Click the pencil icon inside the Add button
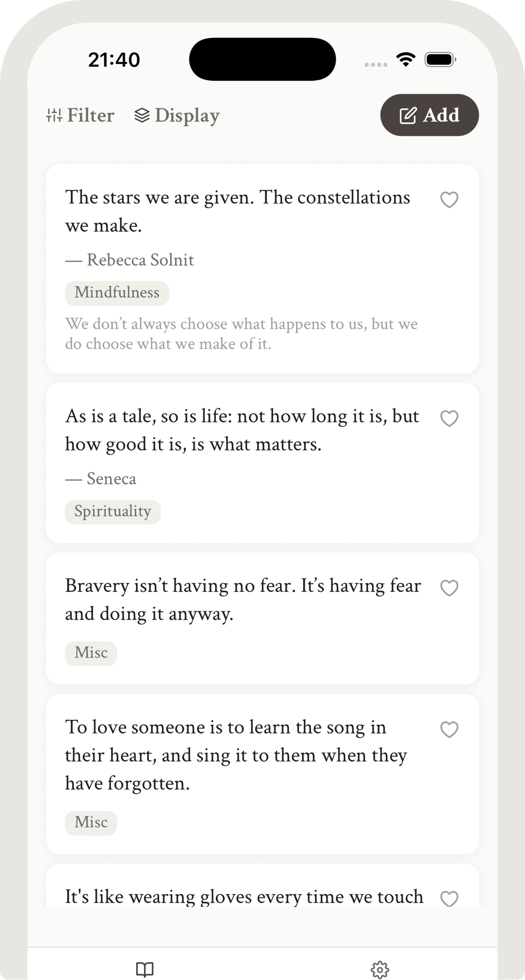Viewport: 525px width, 980px height. tap(408, 115)
